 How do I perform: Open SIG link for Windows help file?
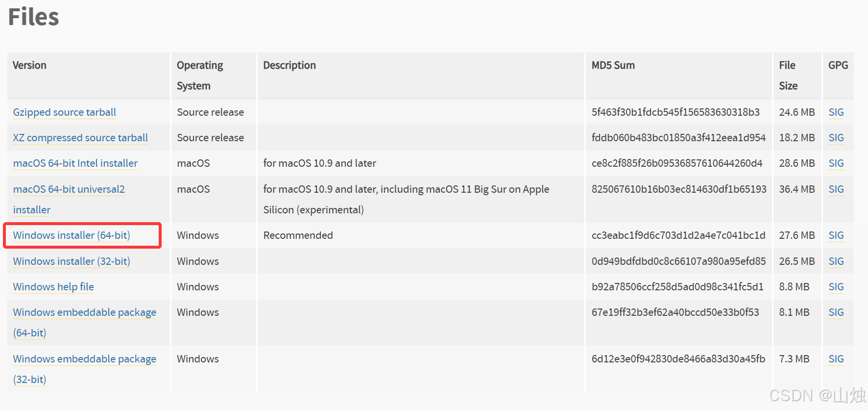click(836, 287)
